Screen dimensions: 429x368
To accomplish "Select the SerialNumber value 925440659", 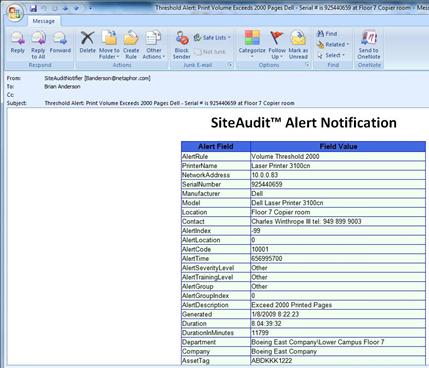I will (267, 184).
